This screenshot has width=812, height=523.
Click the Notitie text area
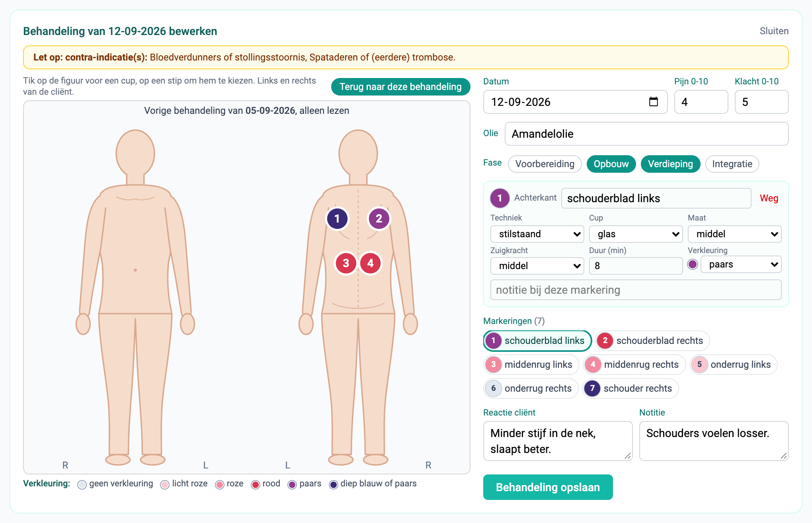(x=714, y=441)
